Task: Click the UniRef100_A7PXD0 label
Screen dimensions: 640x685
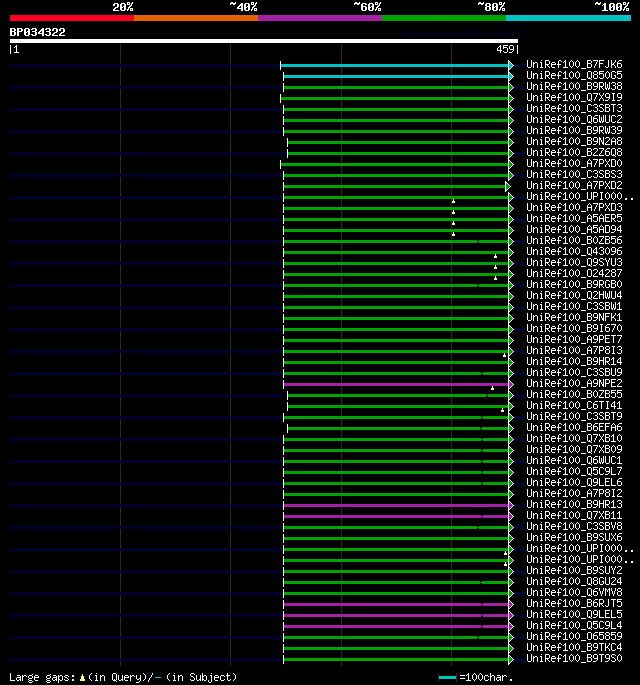Action: [x=574, y=163]
